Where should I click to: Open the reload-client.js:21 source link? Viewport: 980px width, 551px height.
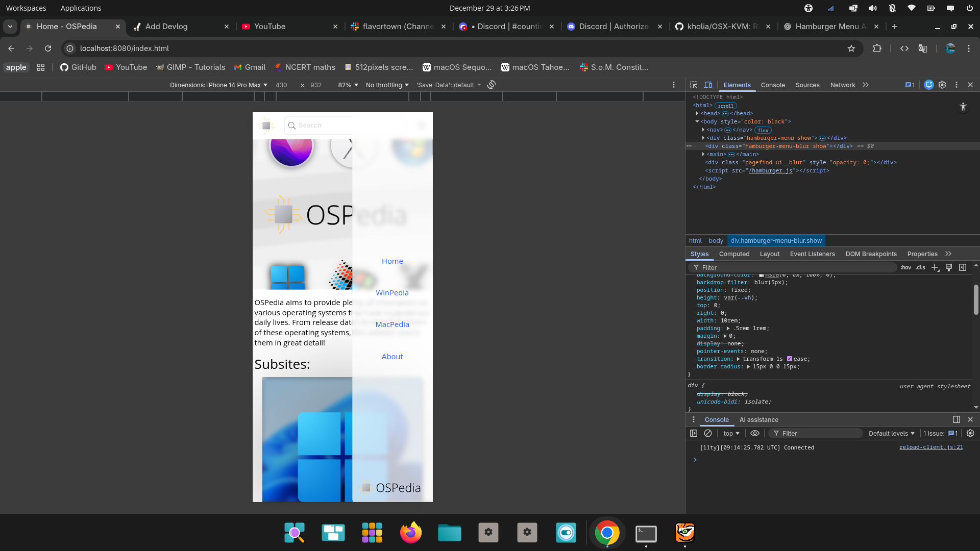931,447
